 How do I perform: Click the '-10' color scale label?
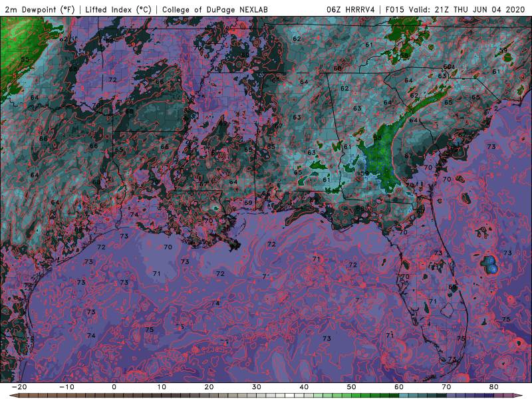(x=66, y=387)
